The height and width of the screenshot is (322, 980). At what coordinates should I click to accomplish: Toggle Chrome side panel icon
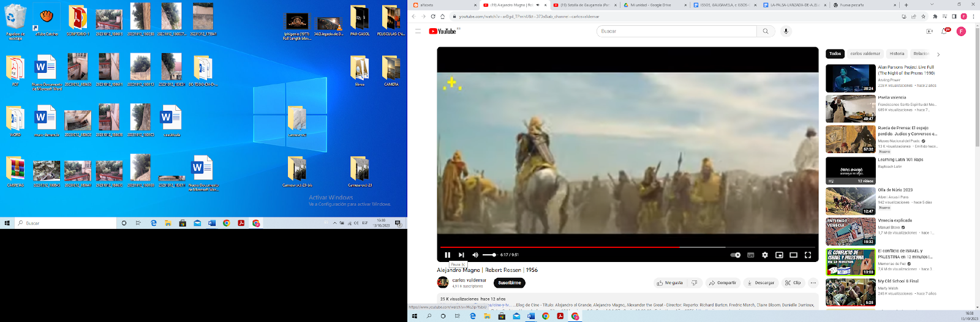(954, 17)
